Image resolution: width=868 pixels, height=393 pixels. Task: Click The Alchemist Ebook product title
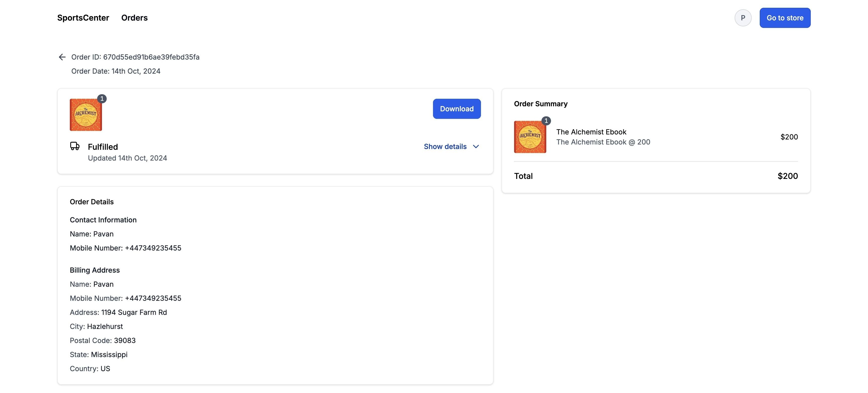point(591,132)
